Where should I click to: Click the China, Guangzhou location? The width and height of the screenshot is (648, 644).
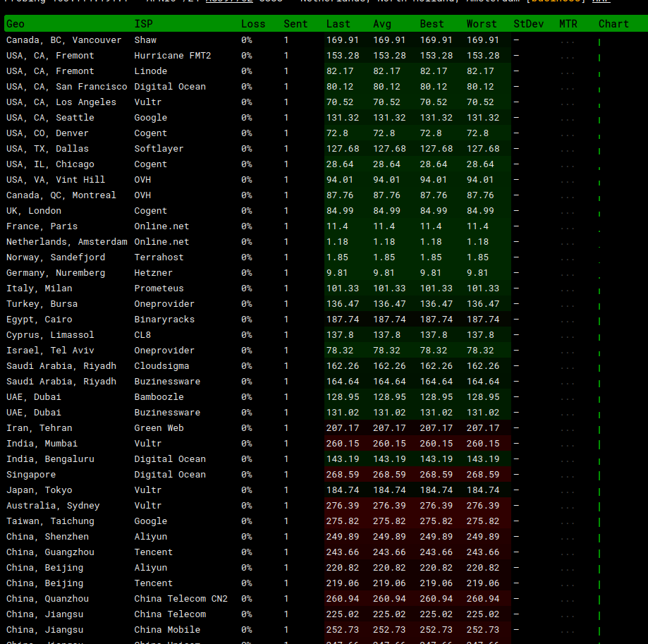50,552
